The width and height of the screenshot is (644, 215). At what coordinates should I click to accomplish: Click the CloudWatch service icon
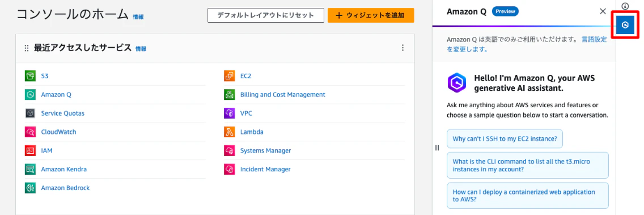point(29,132)
